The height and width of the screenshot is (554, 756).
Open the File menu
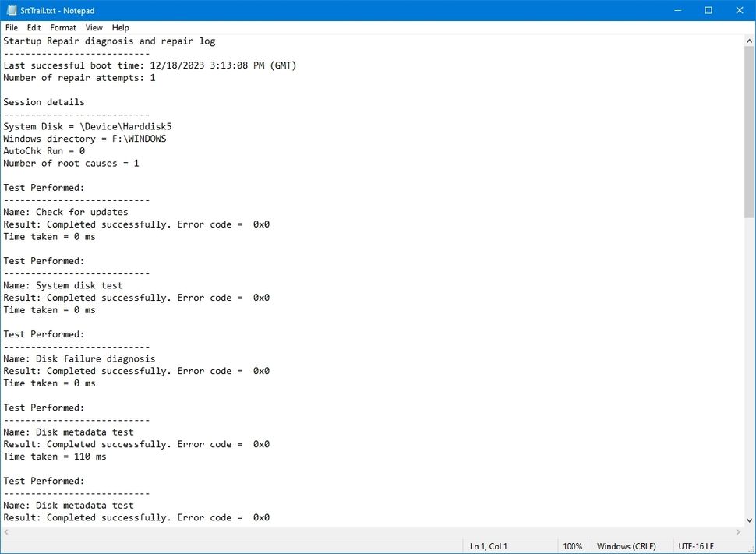(12, 27)
